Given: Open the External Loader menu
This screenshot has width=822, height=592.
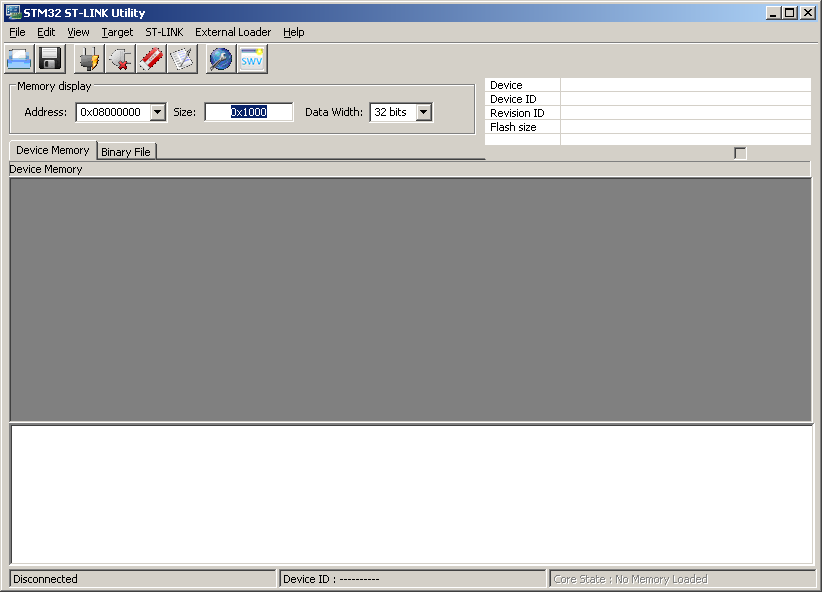Looking at the screenshot, I should pyautogui.click(x=233, y=32).
